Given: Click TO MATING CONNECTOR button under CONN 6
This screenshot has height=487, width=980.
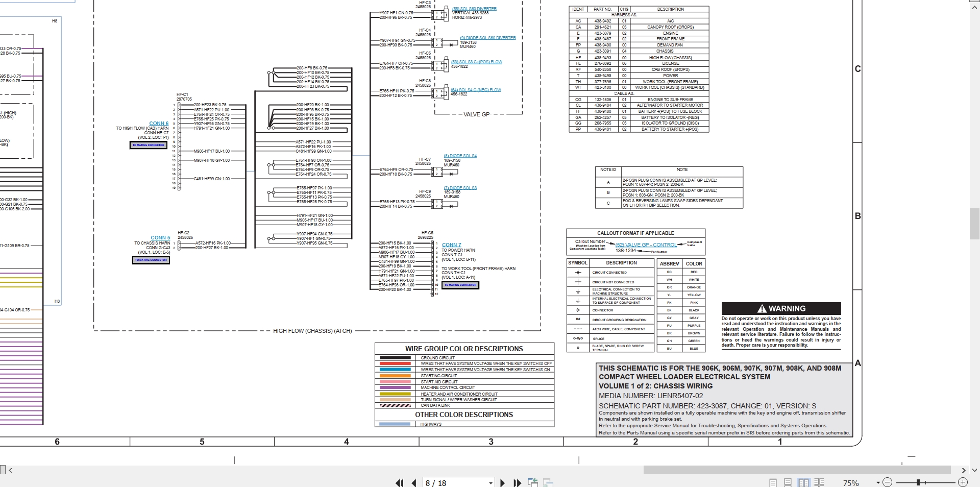Looking at the screenshot, I should coord(149,145).
